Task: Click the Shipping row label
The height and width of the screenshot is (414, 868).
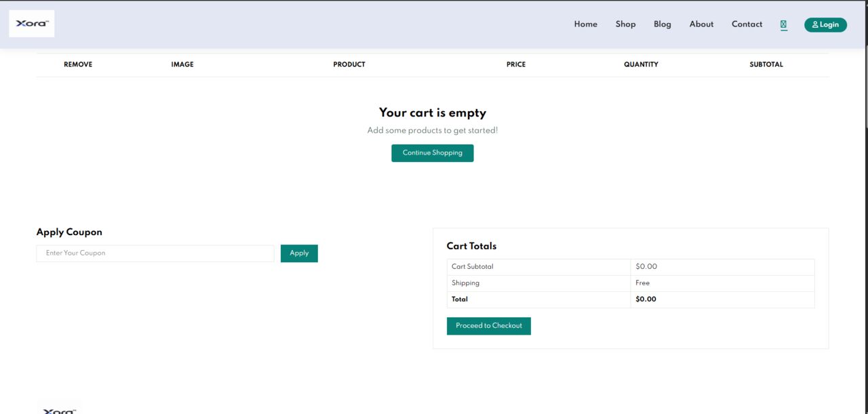Action: point(465,283)
